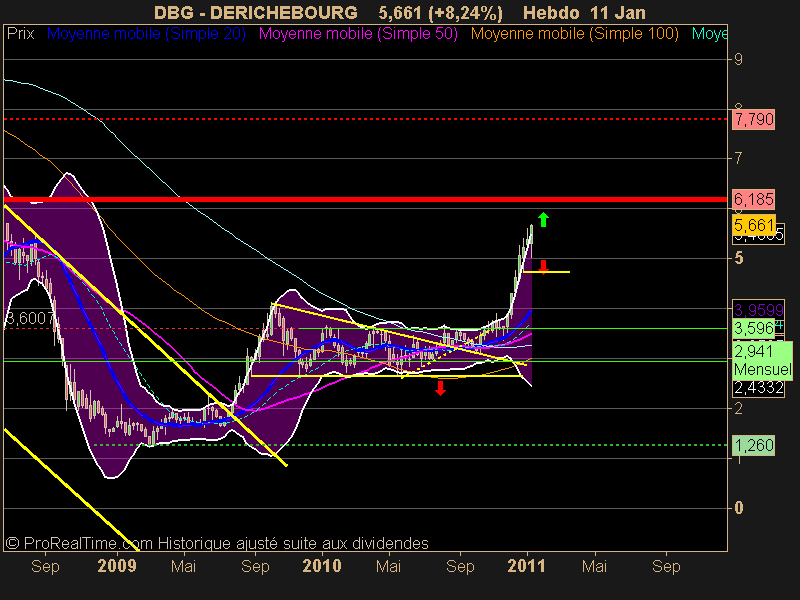The height and width of the screenshot is (600, 800).
Task: Click the green up arrow marker
Action: (x=543, y=219)
